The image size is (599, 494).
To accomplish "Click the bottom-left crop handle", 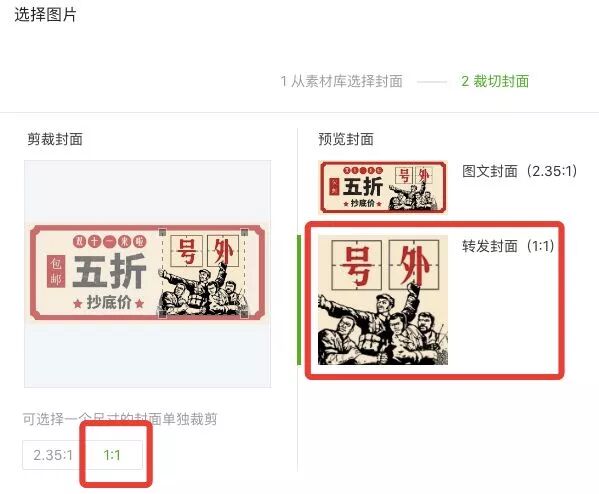I will [162, 314].
